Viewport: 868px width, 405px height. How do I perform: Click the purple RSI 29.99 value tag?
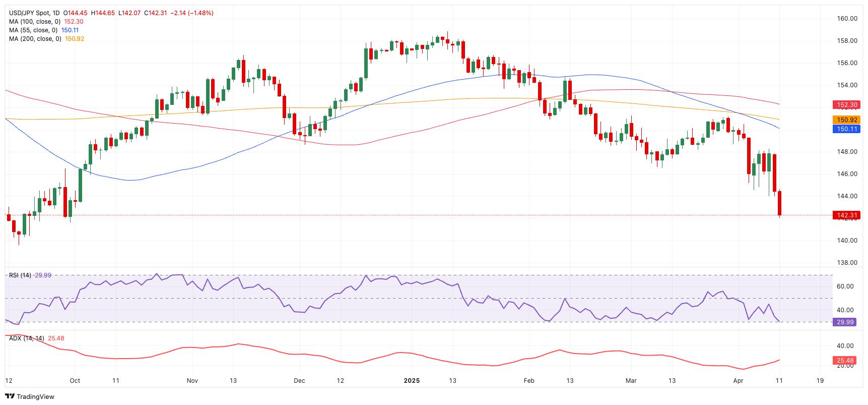844,322
